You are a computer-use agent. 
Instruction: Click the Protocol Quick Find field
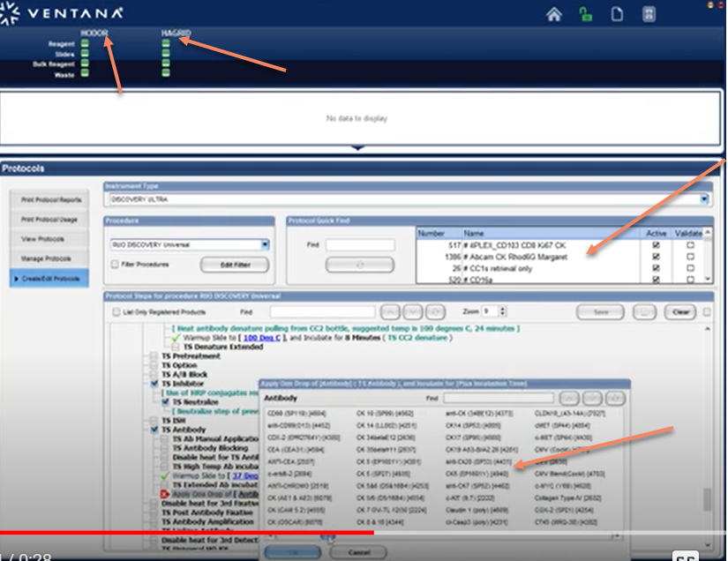pos(359,245)
